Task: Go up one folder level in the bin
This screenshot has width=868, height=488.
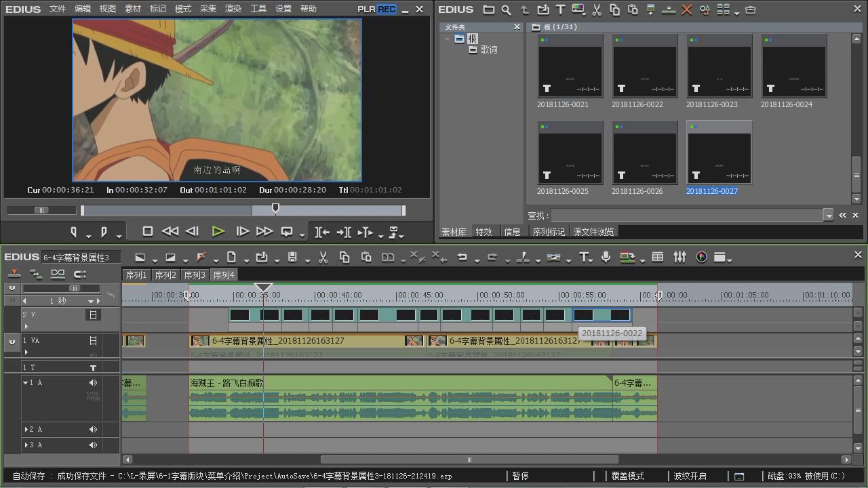Action: tap(524, 9)
